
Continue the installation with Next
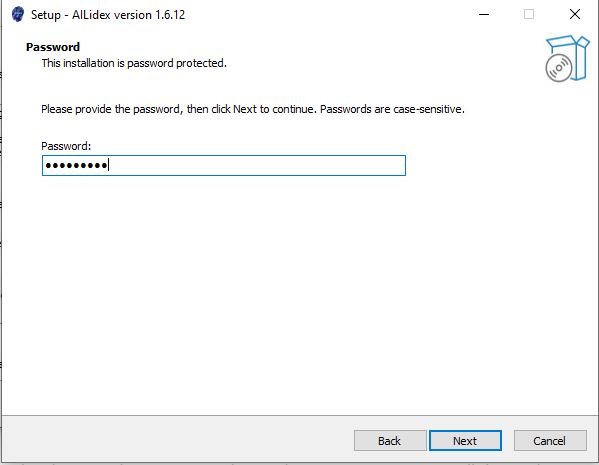pos(465,441)
